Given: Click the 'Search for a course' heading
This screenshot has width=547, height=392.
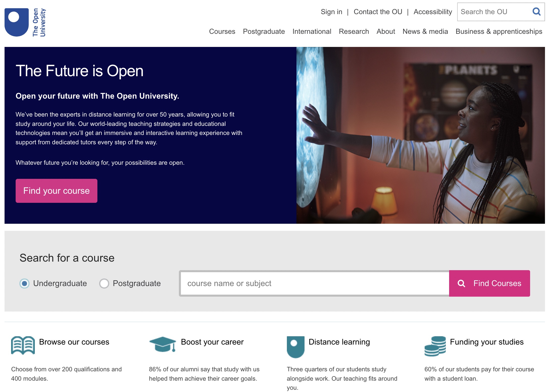Looking at the screenshot, I should click(67, 258).
